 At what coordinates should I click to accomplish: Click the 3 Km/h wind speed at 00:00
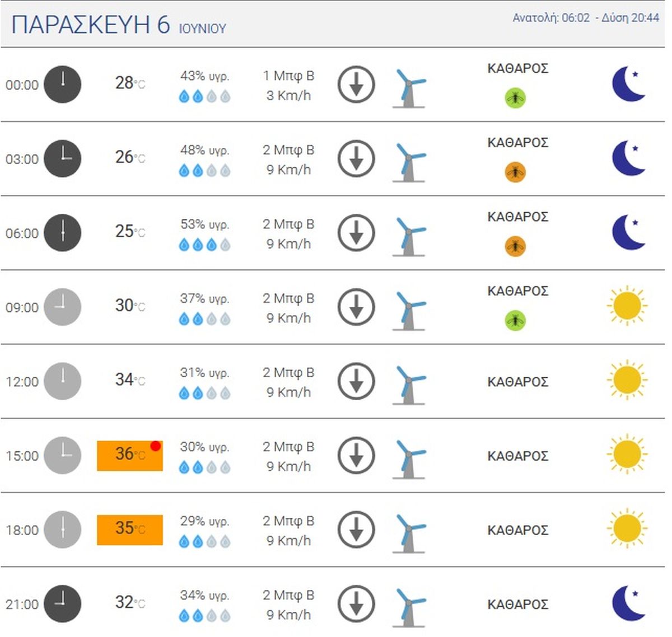pos(288,96)
